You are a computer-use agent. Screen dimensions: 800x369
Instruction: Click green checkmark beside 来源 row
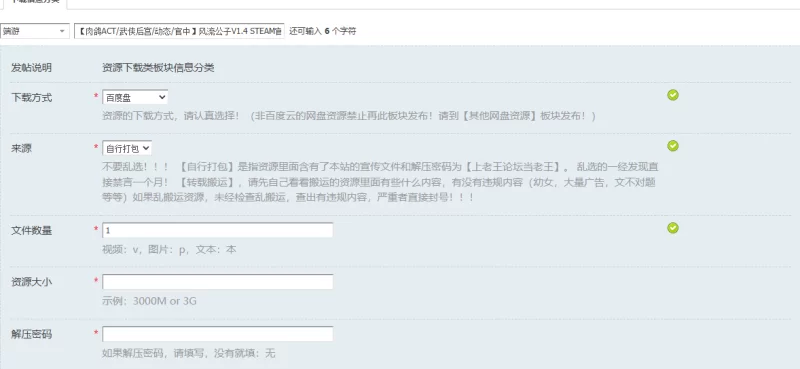673,146
